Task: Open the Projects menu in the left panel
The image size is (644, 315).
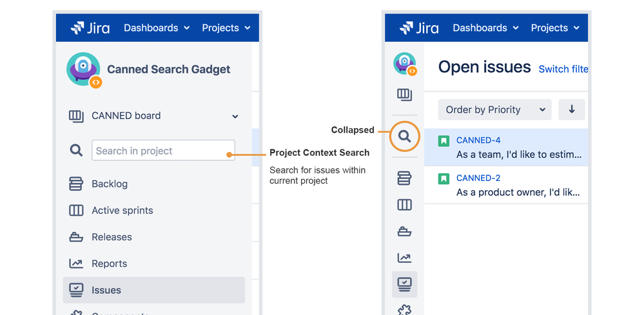Action: tap(226, 28)
